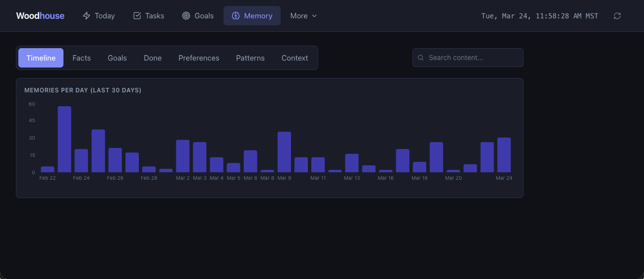644x279 pixels.
Task: Select the Mar 11 bar
Action: click(x=318, y=165)
